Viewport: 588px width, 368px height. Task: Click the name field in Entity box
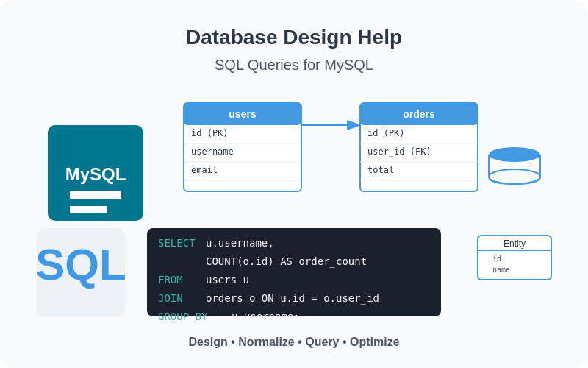tap(501, 269)
